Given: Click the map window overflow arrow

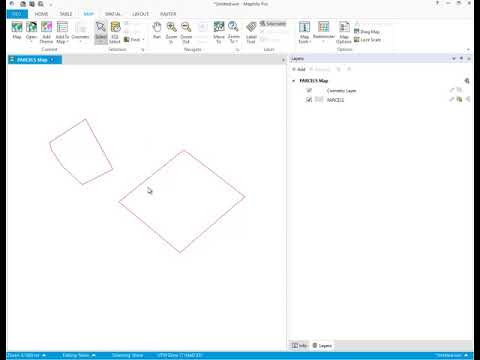Looking at the screenshot, I should click(x=283, y=60).
